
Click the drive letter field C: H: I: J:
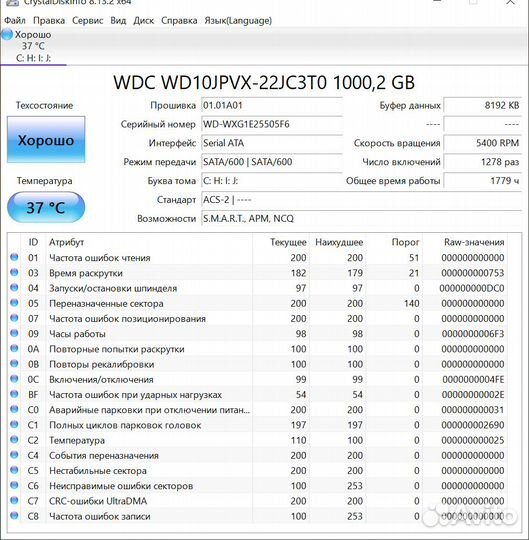[x=272, y=181]
